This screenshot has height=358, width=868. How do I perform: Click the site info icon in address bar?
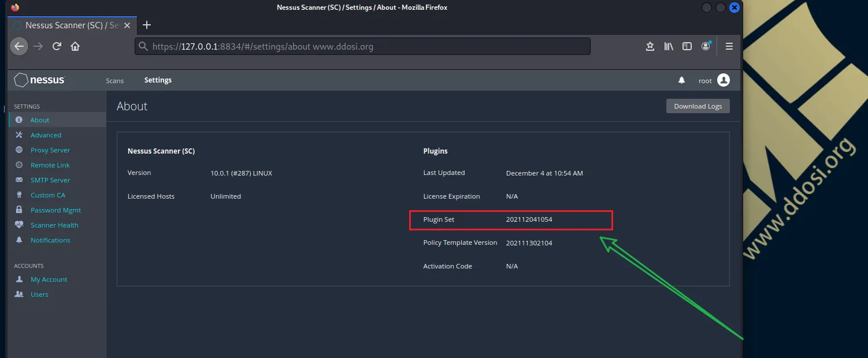[143, 46]
